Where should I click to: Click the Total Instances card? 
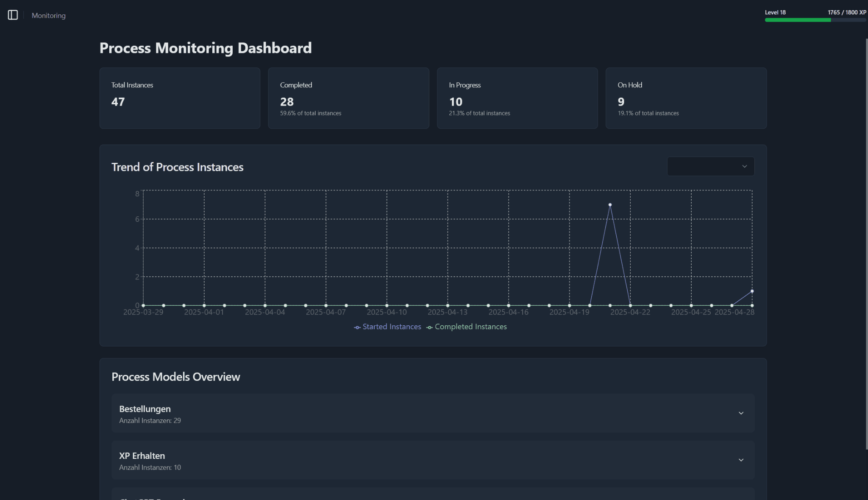[180, 98]
